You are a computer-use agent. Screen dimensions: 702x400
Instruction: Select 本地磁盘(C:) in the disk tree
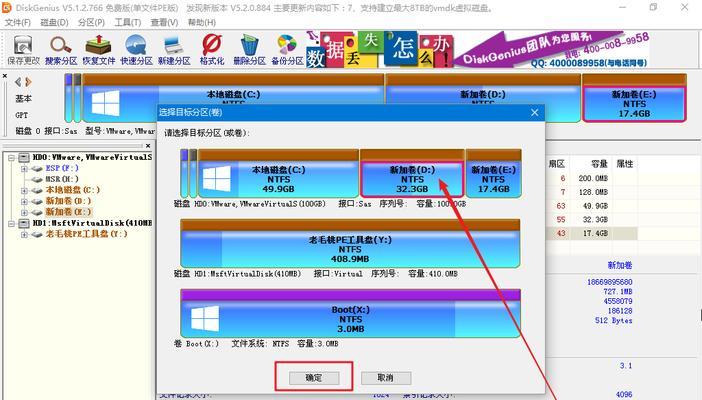point(73,190)
